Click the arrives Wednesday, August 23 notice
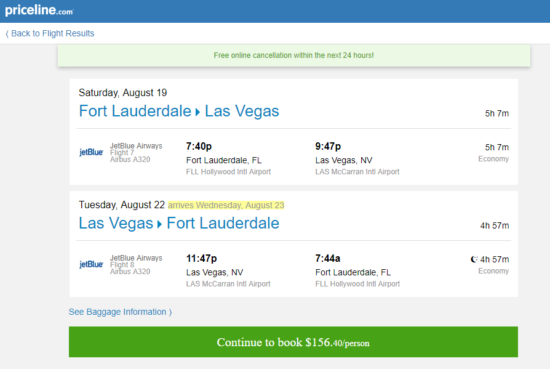 coord(226,205)
